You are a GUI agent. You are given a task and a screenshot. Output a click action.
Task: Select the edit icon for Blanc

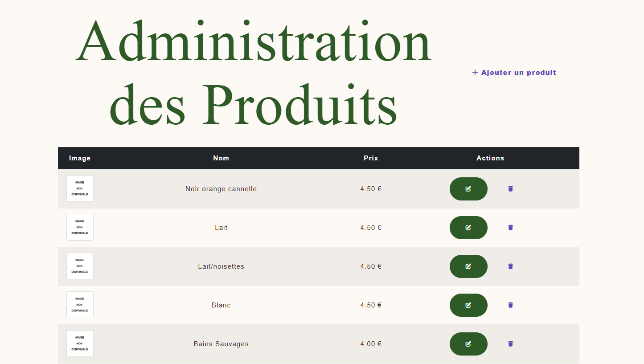[x=468, y=305]
